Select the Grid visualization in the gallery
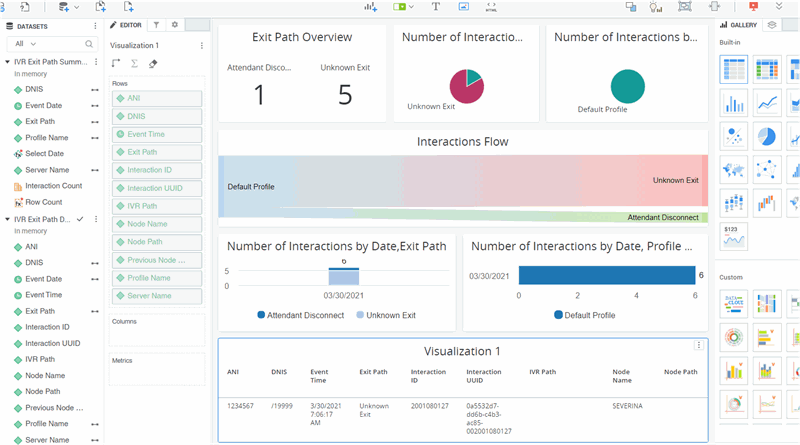800x445 pixels. (733, 69)
